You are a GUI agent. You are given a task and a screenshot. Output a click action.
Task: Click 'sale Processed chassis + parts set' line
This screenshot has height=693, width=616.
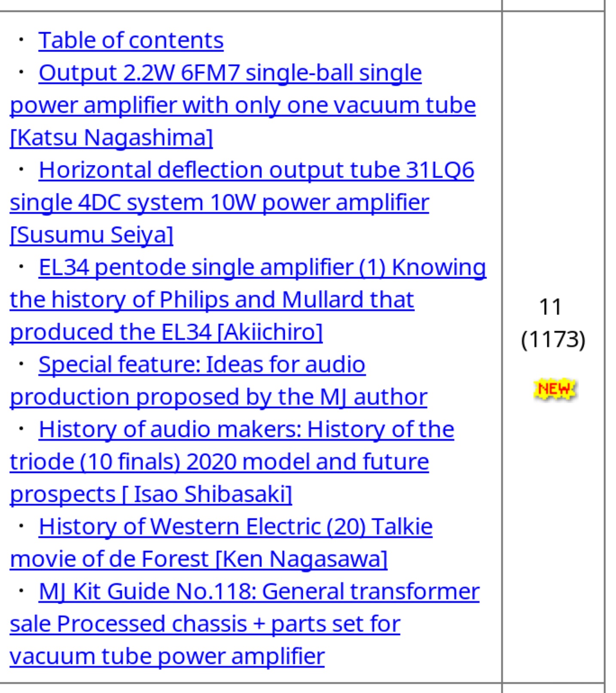click(205, 624)
